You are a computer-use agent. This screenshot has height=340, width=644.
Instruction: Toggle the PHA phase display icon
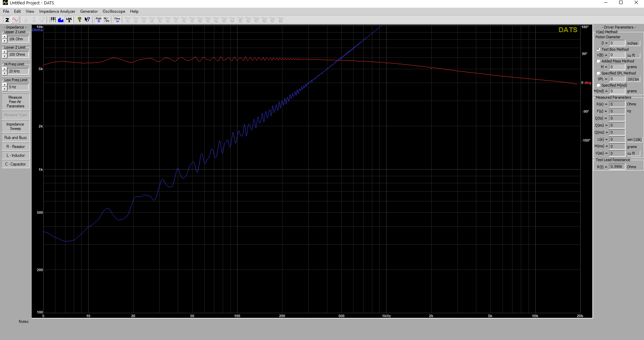click(98, 20)
